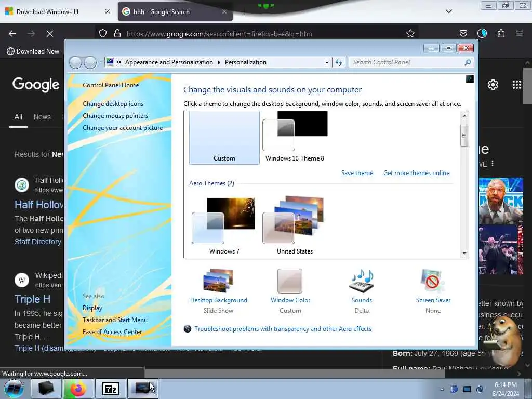Open 7-Zip from the taskbar
This screenshot has width=532, height=399.
tap(111, 389)
